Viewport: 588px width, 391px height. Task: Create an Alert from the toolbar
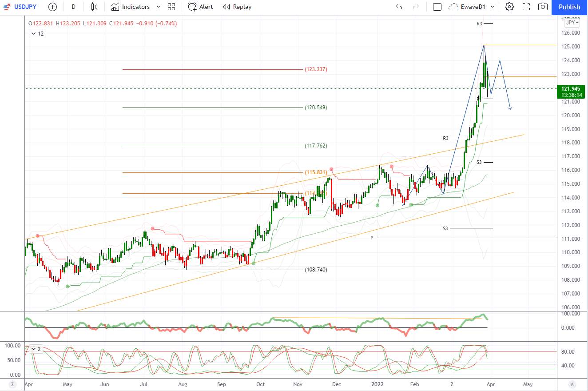click(x=200, y=7)
